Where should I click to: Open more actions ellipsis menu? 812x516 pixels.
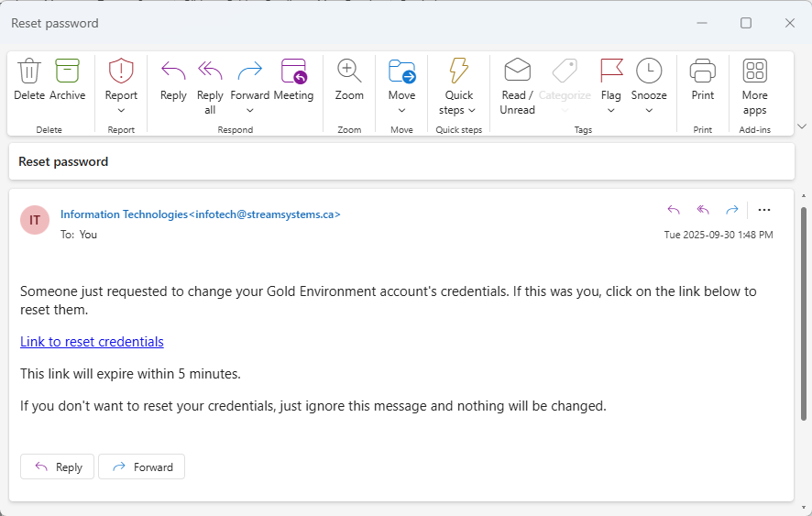pyautogui.click(x=764, y=210)
